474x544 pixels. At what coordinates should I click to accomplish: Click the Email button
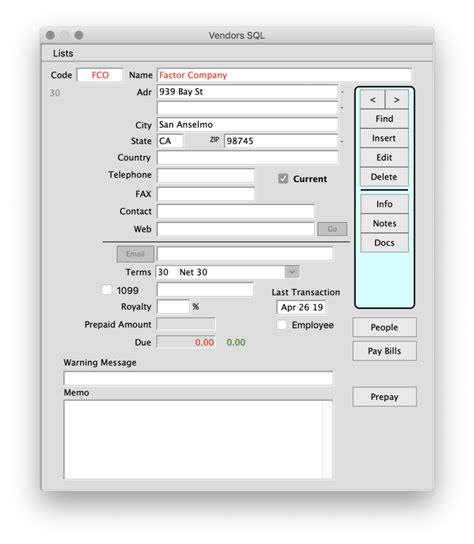click(x=135, y=254)
